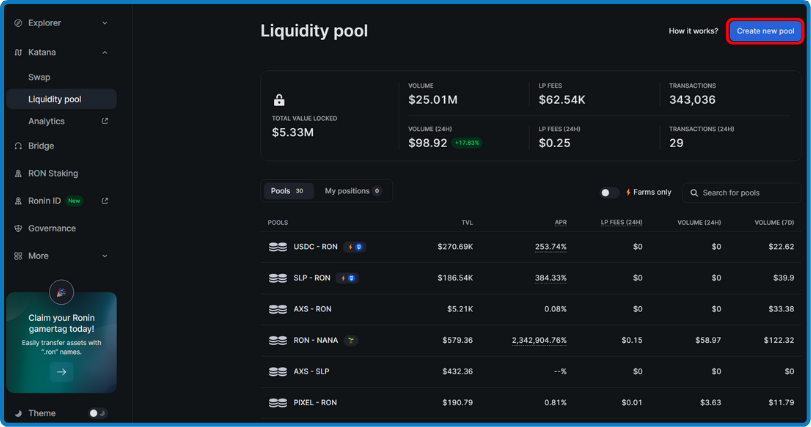Click the gamertag avatar icon in promo card

[62, 293]
